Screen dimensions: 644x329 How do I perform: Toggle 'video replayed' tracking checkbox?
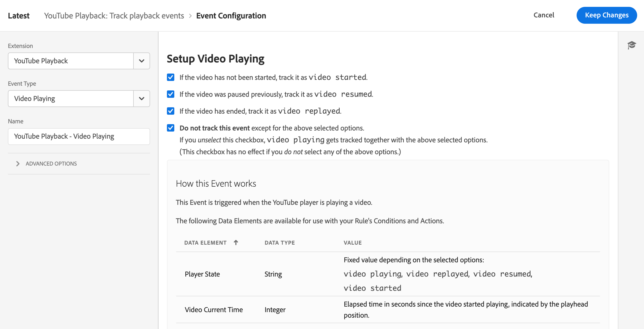pyautogui.click(x=171, y=111)
